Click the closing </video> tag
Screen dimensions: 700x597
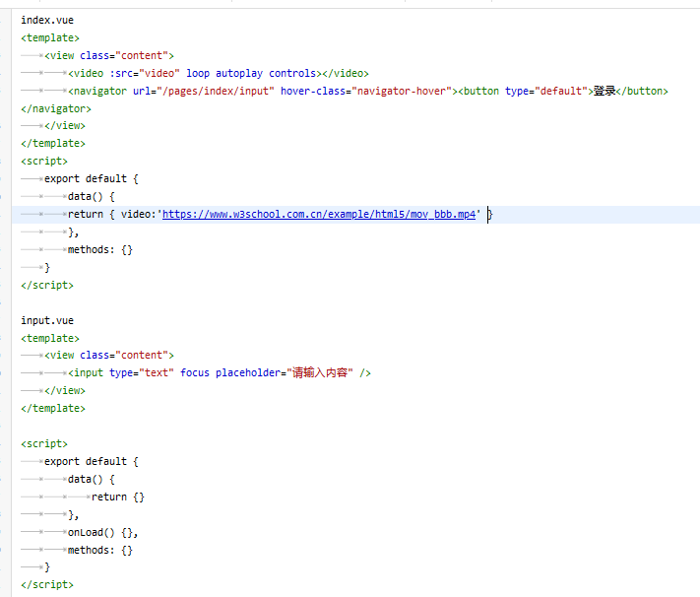[346, 73]
